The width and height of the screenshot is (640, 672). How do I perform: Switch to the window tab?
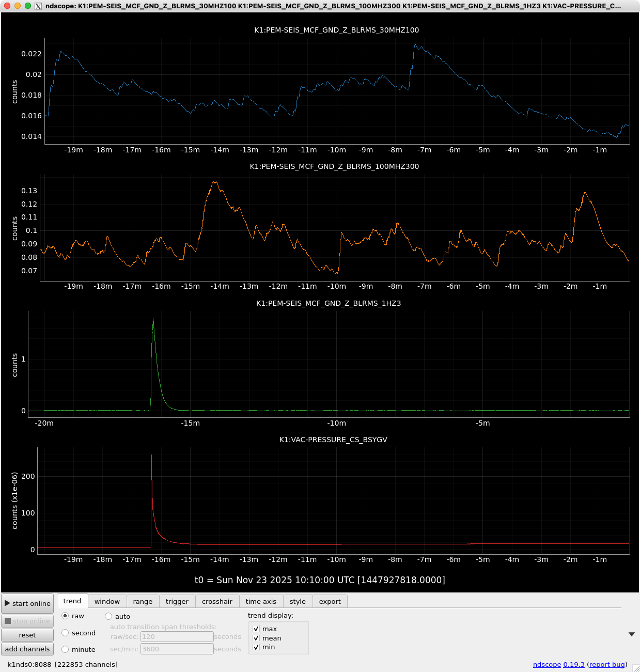point(107,601)
